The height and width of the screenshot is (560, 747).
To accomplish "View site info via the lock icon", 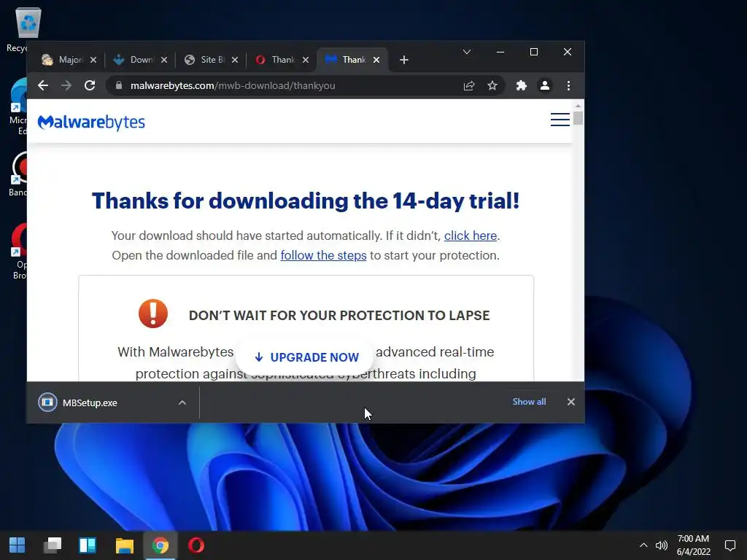I will click(x=119, y=85).
